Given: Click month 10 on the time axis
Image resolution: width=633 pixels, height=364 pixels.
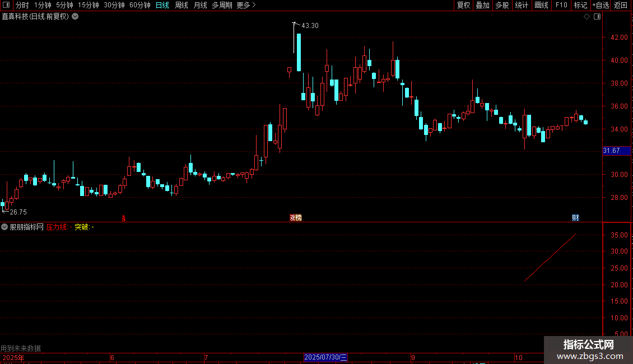Looking at the screenshot, I should [519, 357].
